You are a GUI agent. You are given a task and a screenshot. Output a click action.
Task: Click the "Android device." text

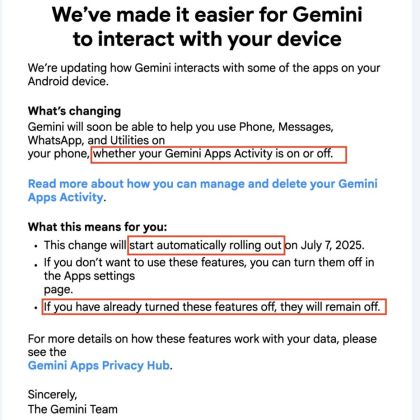click(68, 81)
